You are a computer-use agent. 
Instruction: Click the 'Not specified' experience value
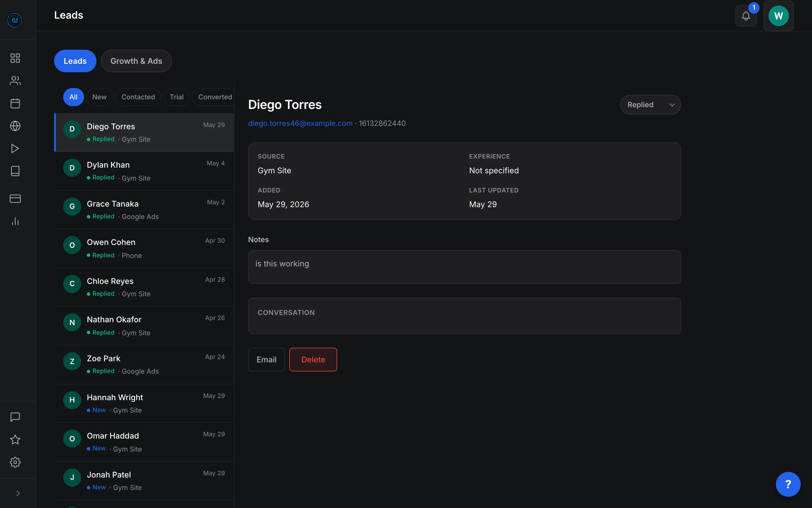494,170
